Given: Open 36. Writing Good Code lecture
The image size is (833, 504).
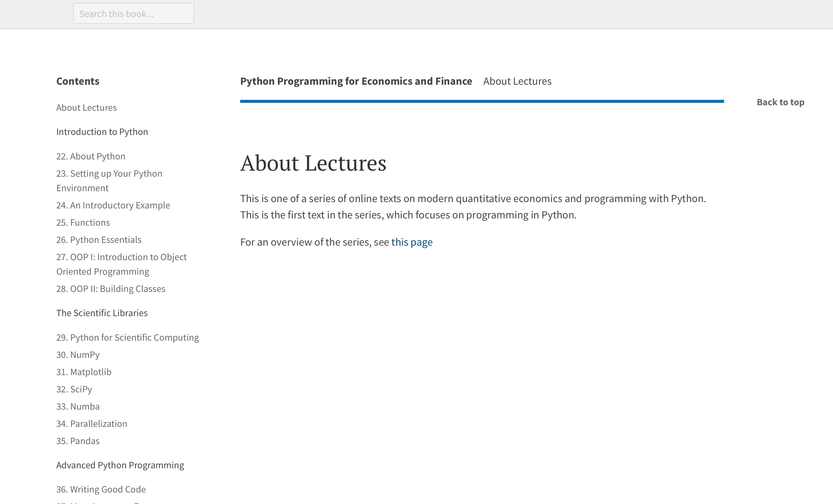Looking at the screenshot, I should (x=101, y=489).
